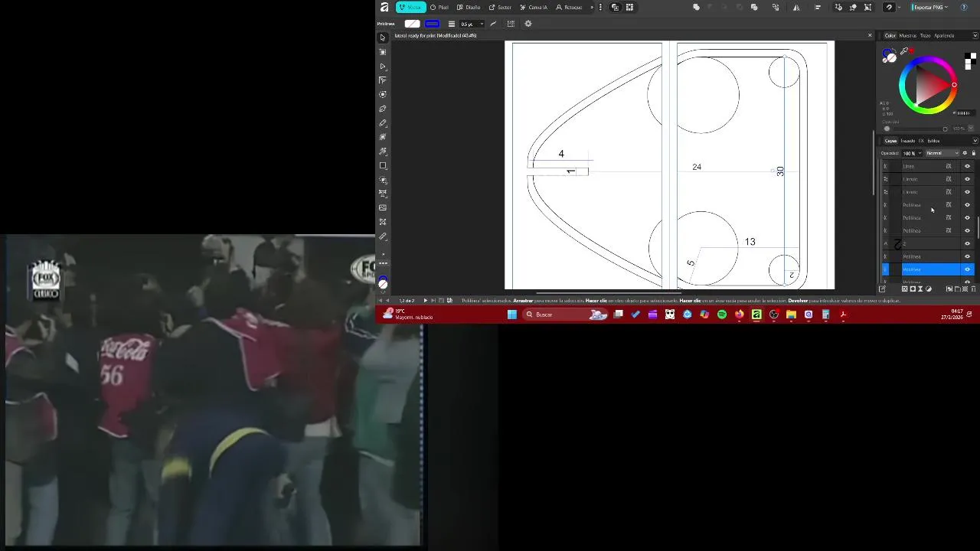Click the mask layer icon in the Layers footer
This screenshot has width=980, height=551.
pyautogui.click(x=913, y=289)
